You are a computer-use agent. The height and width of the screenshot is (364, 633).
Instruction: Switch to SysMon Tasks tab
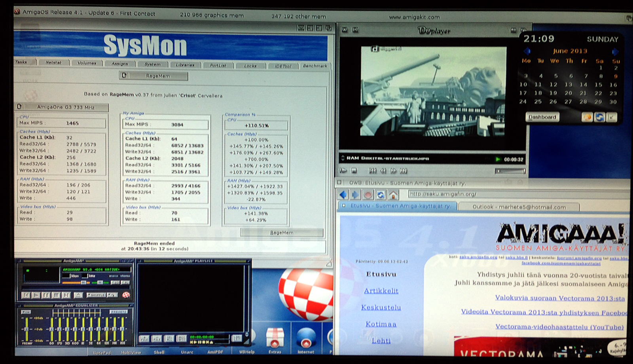click(25, 62)
